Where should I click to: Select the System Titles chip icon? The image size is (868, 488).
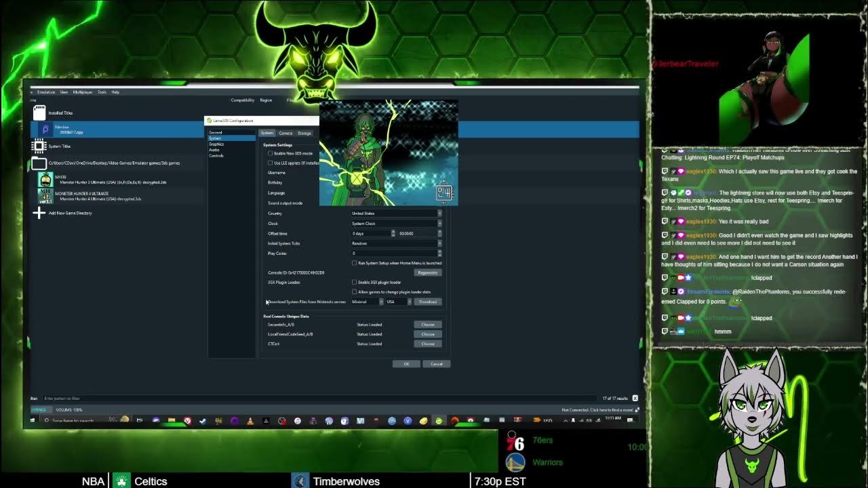tap(39, 146)
